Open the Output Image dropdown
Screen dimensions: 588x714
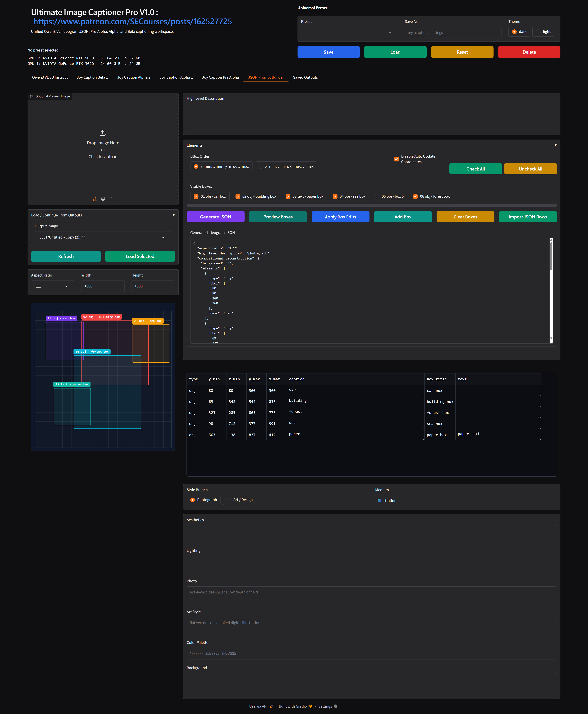(x=103, y=237)
